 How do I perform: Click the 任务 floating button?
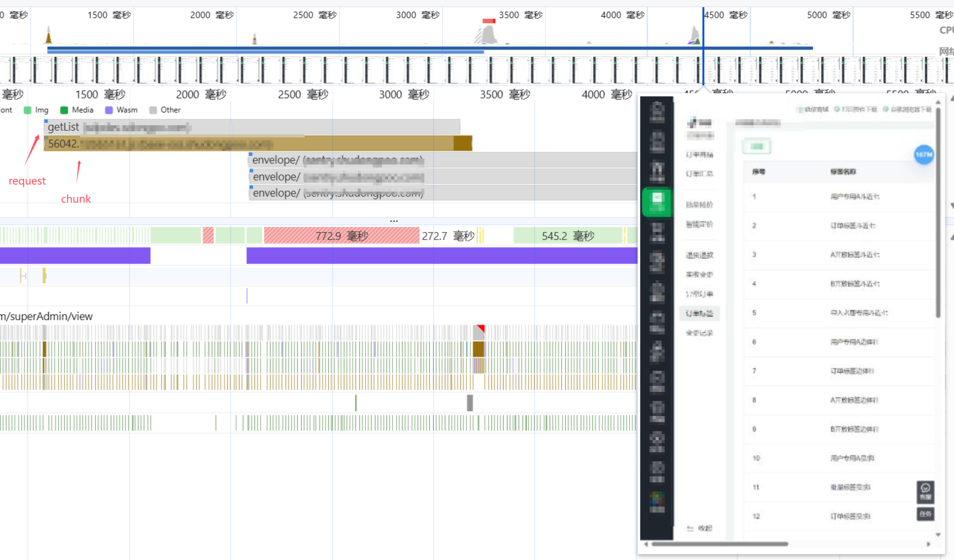click(x=925, y=514)
